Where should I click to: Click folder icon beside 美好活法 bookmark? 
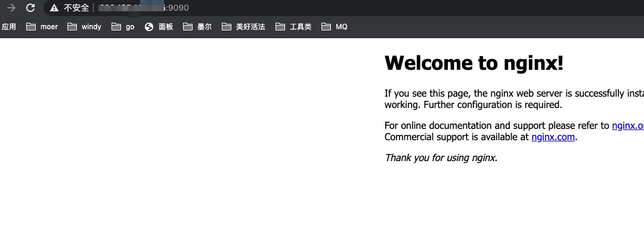[x=227, y=27]
